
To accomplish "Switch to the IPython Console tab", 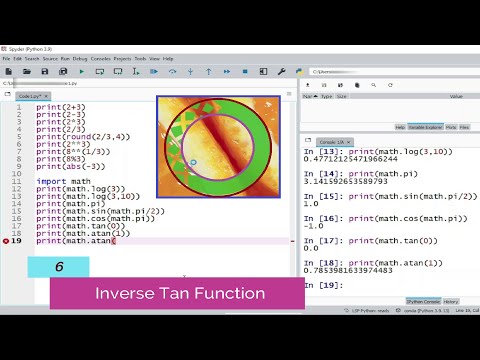I will click(423, 301).
